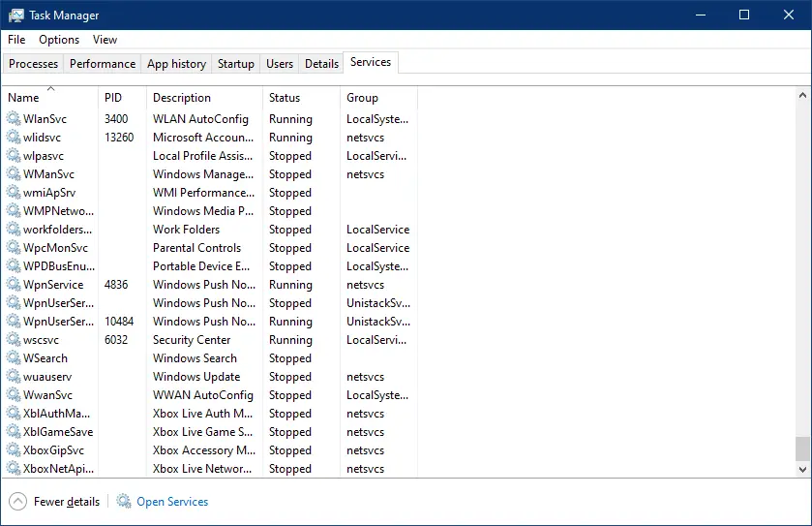Image resolution: width=812 pixels, height=526 pixels.
Task: Click the XboxGipSvc gear icon
Action: (x=14, y=450)
